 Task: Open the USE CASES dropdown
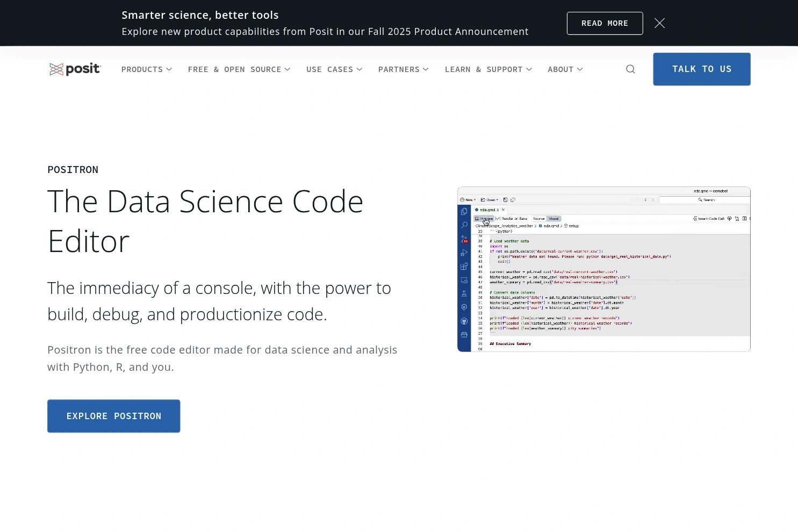pyautogui.click(x=334, y=69)
